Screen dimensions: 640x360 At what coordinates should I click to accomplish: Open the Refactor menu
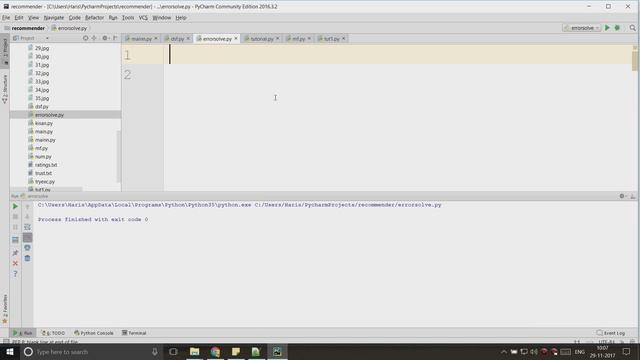click(94, 18)
